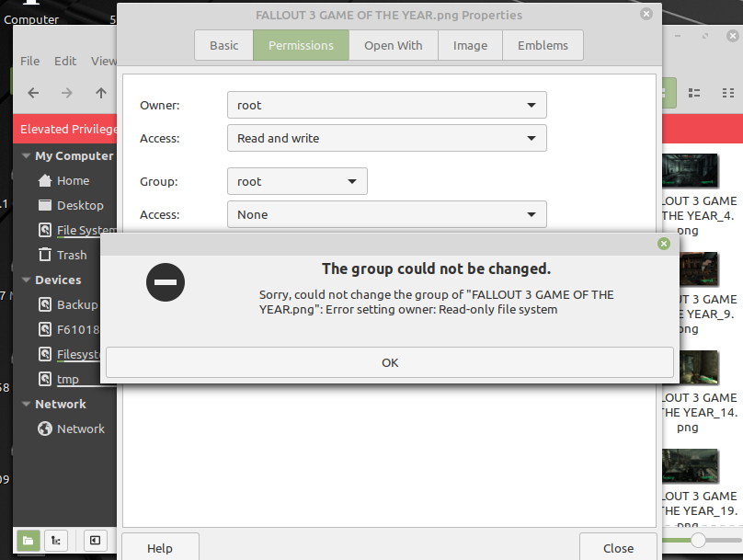The image size is (743, 560).
Task: Switch to the Basic tab
Action: pyautogui.click(x=223, y=45)
